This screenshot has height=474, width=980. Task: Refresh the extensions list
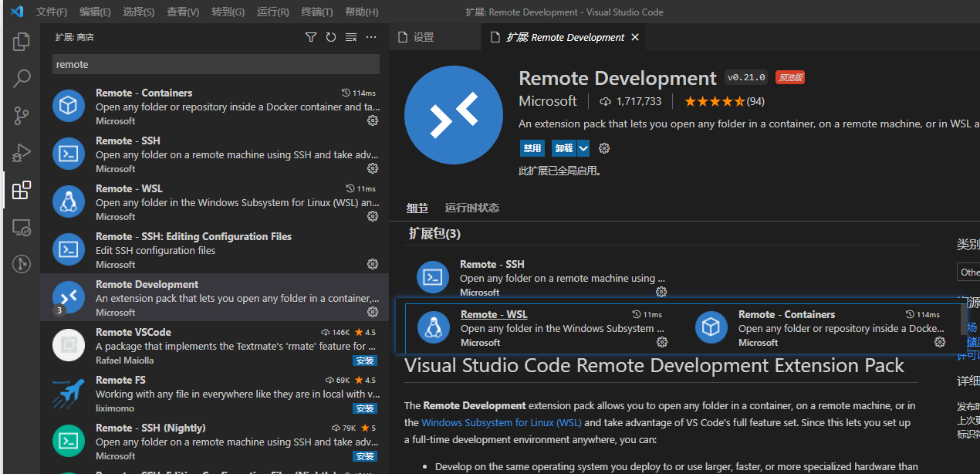[331, 37]
